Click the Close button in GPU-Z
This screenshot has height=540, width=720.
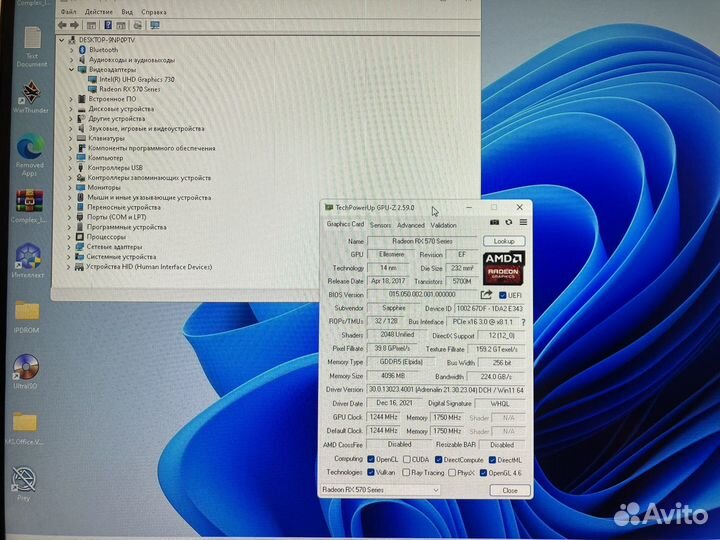click(x=510, y=490)
